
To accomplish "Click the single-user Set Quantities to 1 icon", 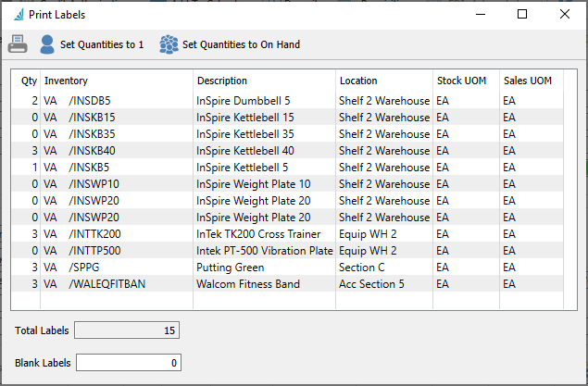I will 47,44.
